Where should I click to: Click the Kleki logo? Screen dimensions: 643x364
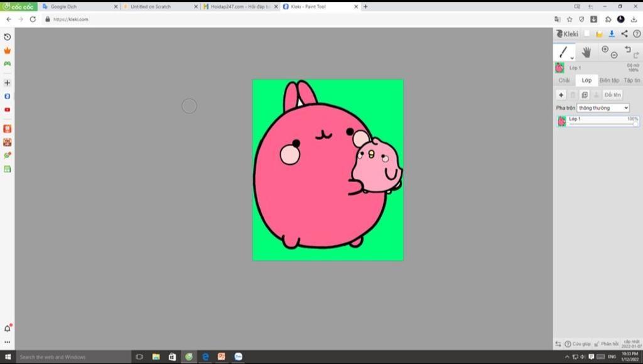(567, 34)
